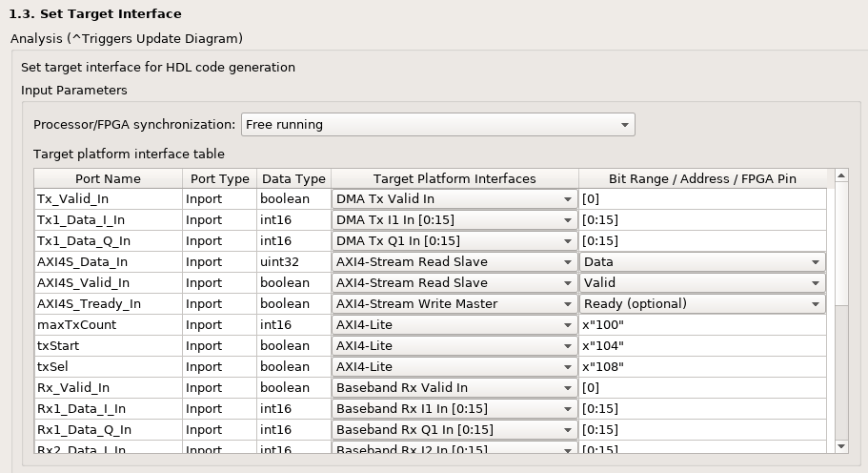Expand Baseband Rx Valid In dropdown
This screenshot has width=868, height=473.
click(x=454, y=388)
